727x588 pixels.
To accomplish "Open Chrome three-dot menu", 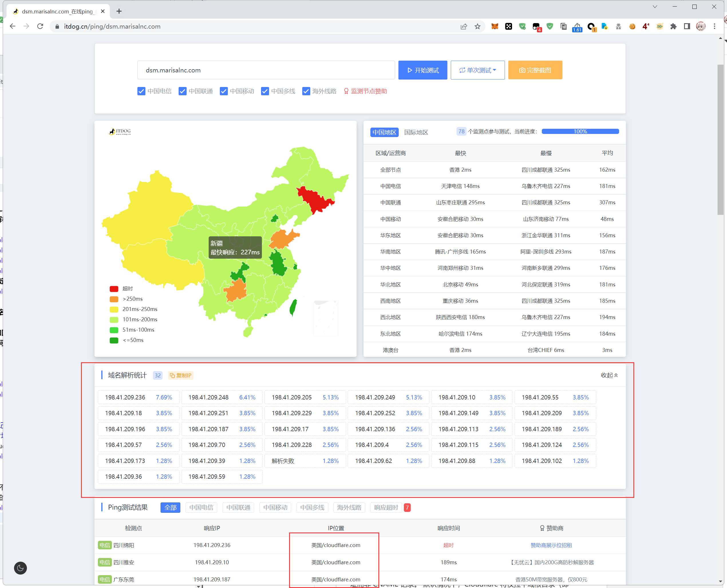I will pos(714,26).
